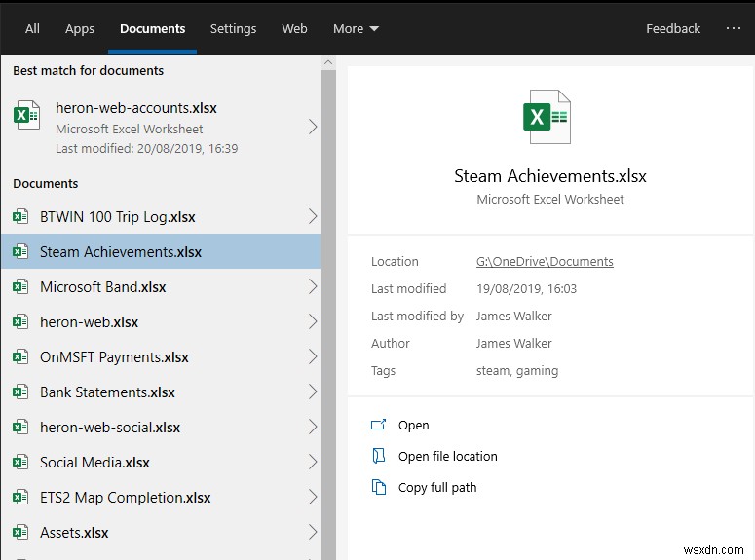Image resolution: width=755 pixels, height=560 pixels.
Task: Click the Feedback button
Action: [672, 28]
